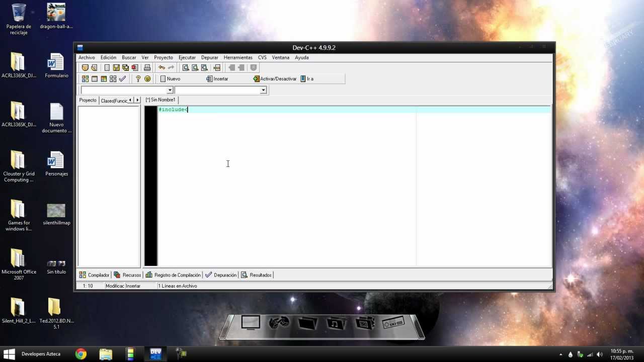Open the Registro de Compilación tab
This screenshot has height=362, width=644.
tap(173, 275)
